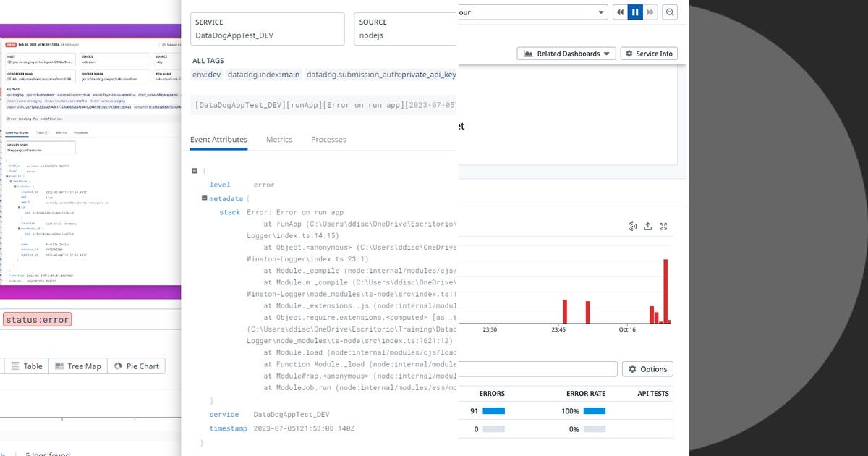Select the zoom-out magnifier icon

669,12
